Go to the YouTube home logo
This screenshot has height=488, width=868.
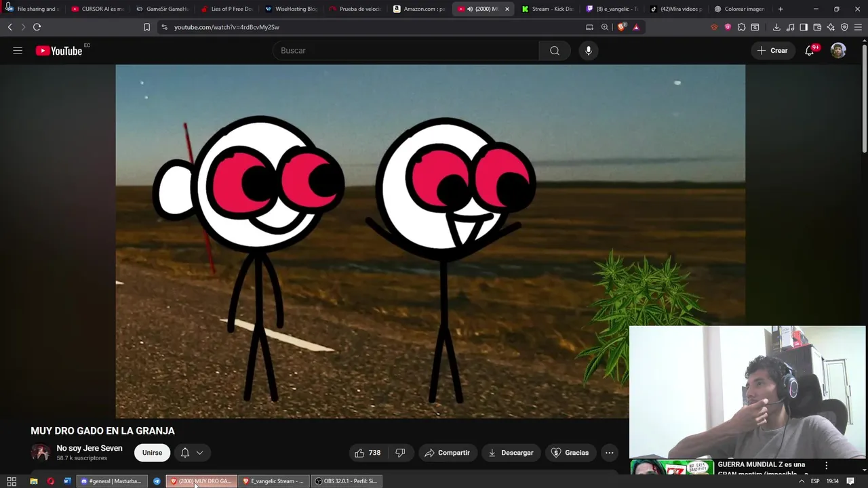point(59,51)
